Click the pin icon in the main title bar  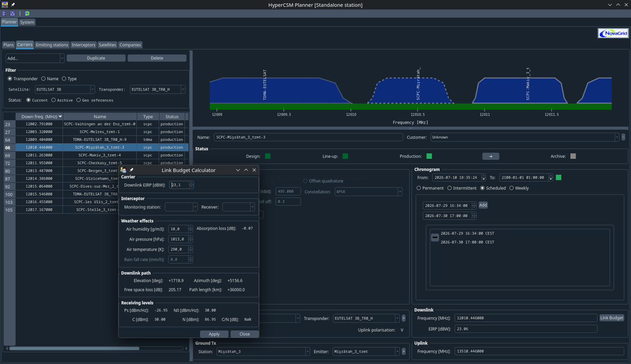click(x=13, y=5)
